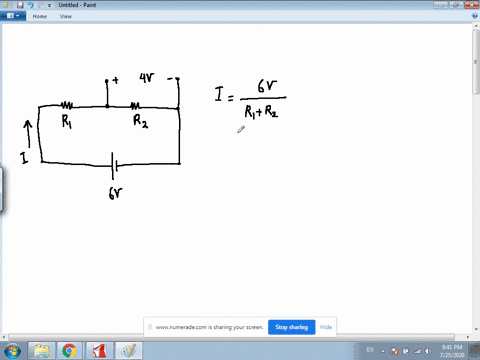Open the red PDF app on taskbar
This screenshot has width=480, height=360.
[x=99, y=351]
